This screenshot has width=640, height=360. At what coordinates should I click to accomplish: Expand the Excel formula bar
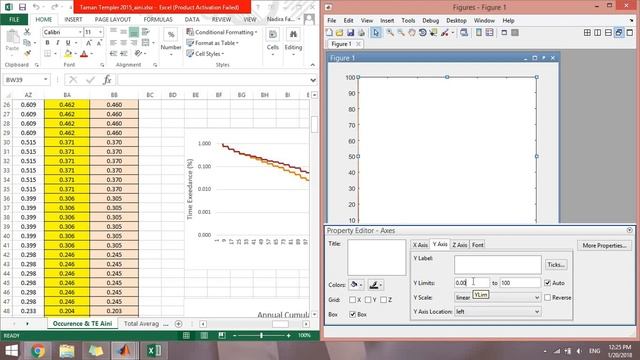tap(313, 80)
